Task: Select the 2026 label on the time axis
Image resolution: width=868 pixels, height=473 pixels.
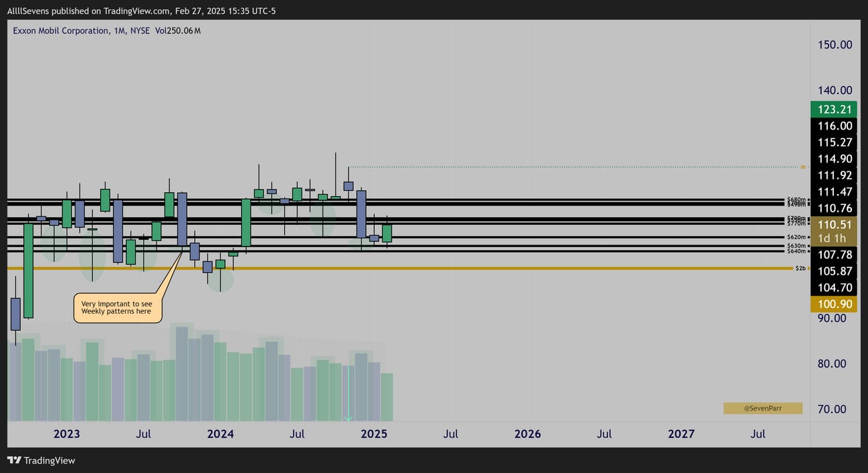Action: tap(527, 434)
